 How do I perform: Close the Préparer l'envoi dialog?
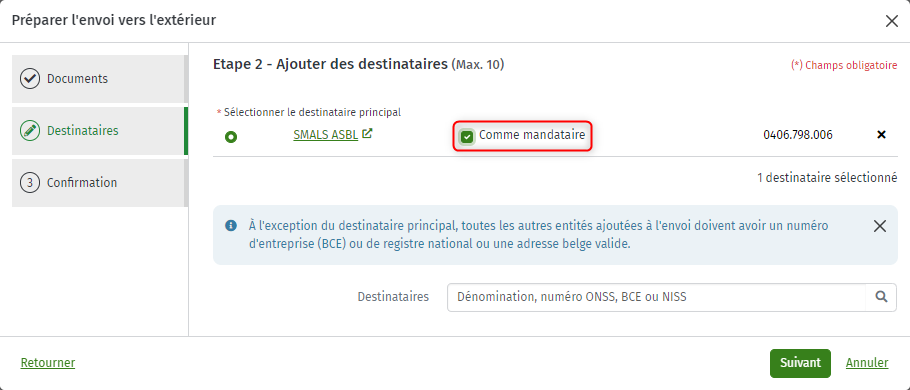pos(891,21)
